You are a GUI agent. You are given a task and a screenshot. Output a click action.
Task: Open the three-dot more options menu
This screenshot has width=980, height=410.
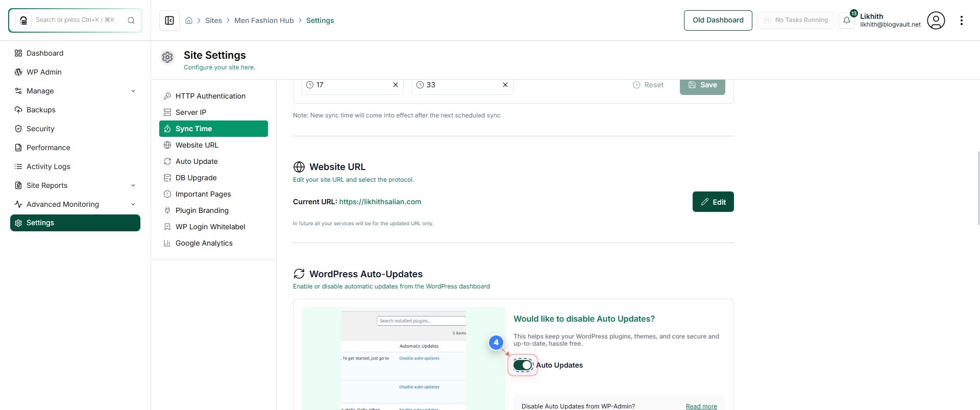[x=962, y=20]
